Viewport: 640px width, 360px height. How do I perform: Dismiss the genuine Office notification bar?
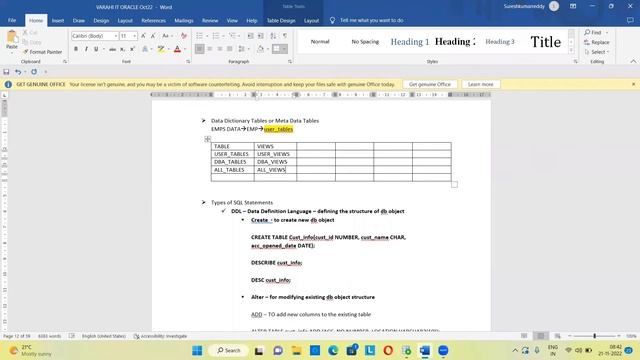click(633, 84)
